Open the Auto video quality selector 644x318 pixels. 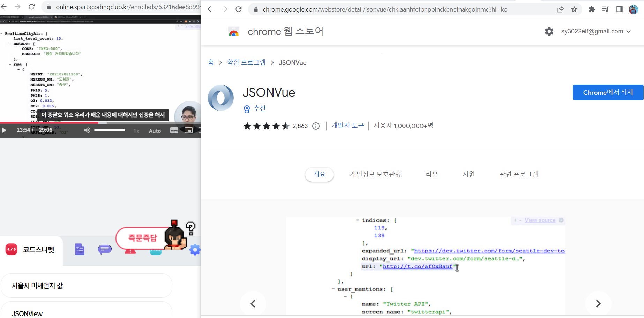coord(155,131)
